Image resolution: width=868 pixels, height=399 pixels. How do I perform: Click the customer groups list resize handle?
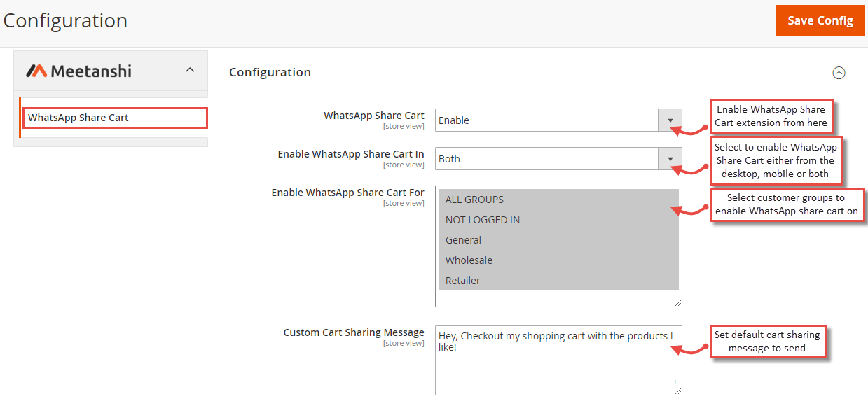tap(677, 302)
